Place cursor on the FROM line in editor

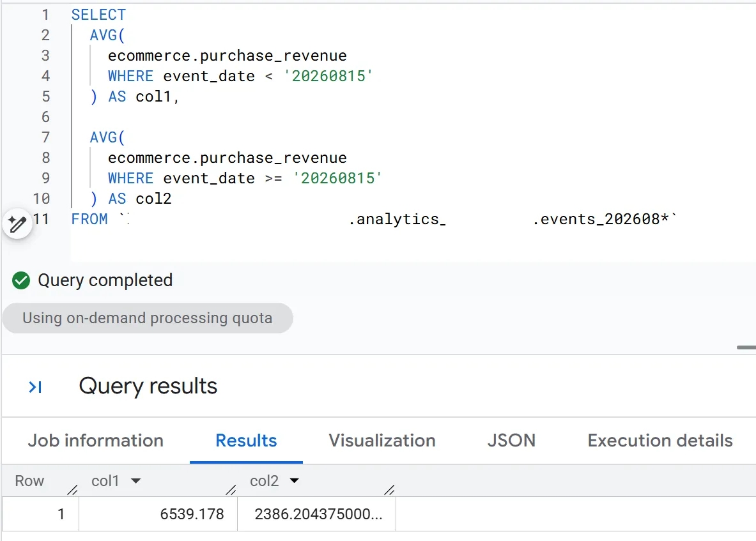[374, 219]
